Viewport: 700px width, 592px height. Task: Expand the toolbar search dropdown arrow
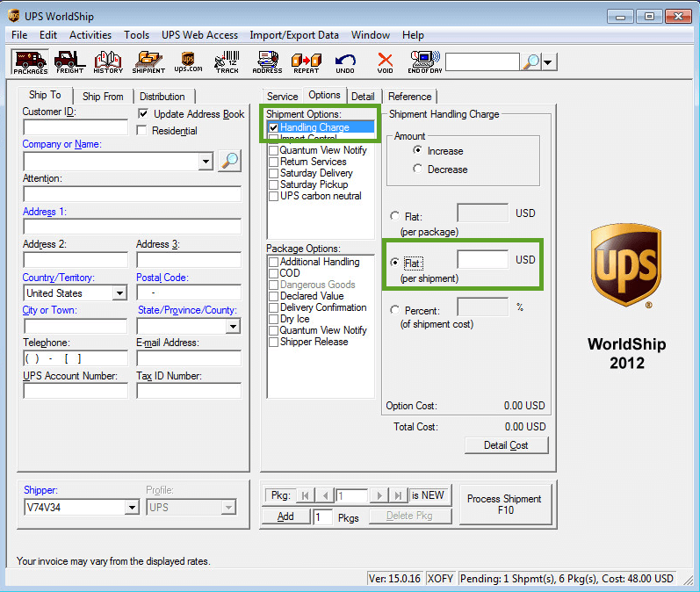tap(549, 62)
